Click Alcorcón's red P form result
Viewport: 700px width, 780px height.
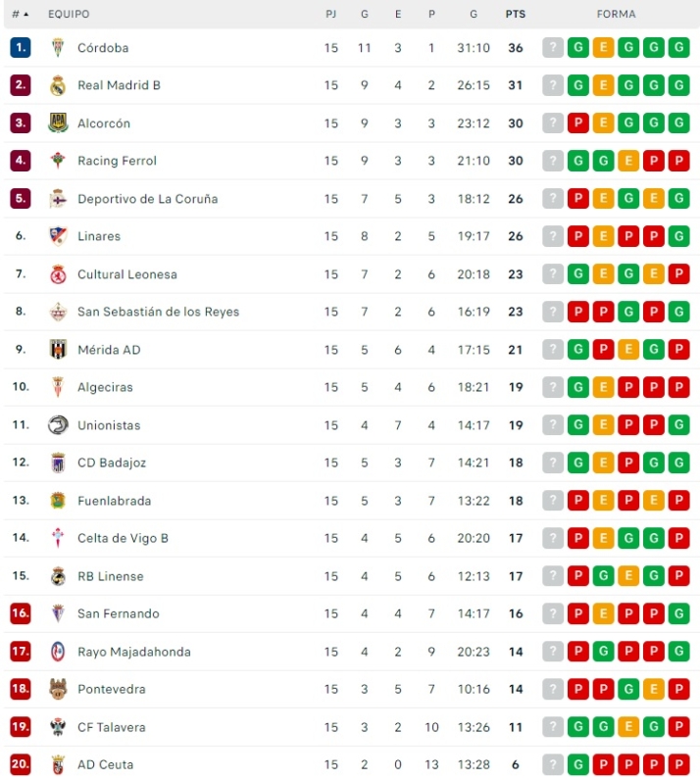[x=578, y=123]
